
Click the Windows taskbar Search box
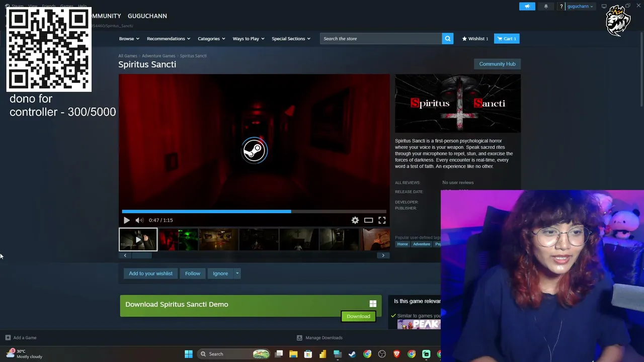(x=234, y=354)
